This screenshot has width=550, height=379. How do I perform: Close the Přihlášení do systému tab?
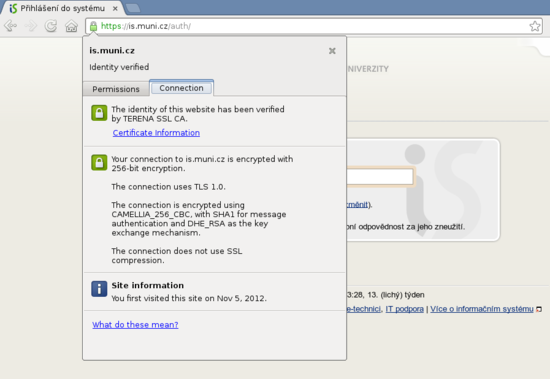pyautogui.click(x=115, y=8)
